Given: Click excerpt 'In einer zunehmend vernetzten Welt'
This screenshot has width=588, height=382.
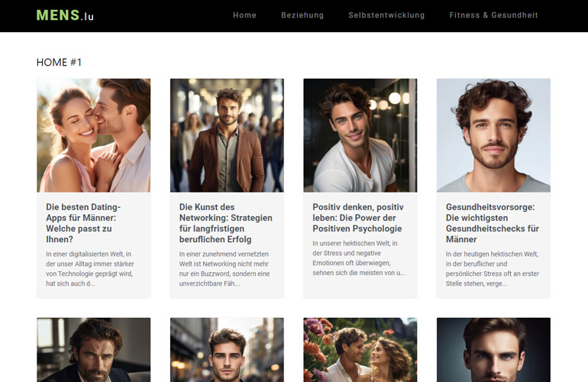Looking at the screenshot, I should click(x=225, y=269).
